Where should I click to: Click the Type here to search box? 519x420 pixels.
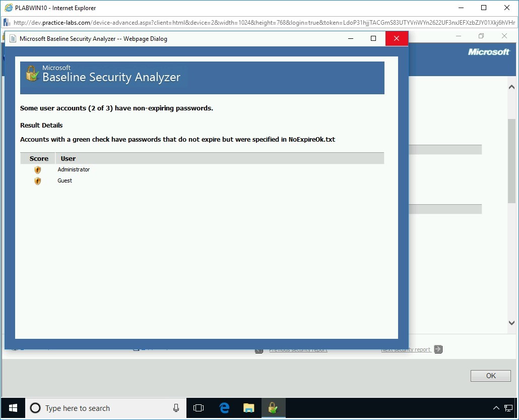[x=105, y=408]
